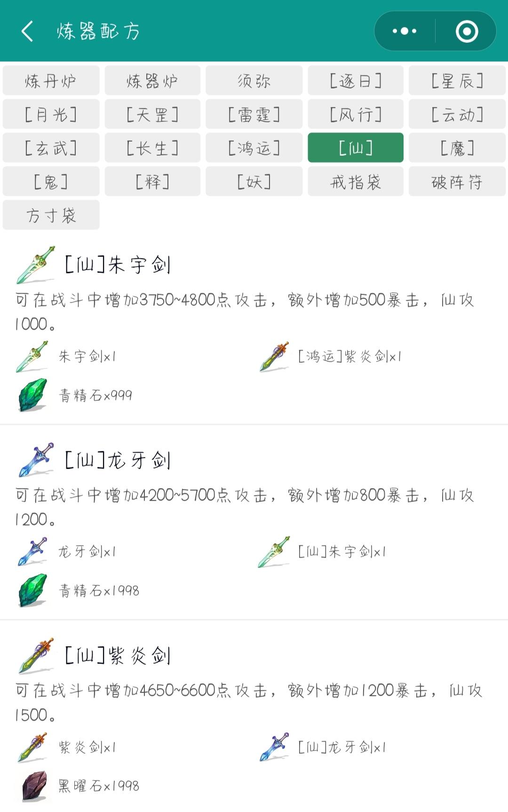Switch to the 炼丹炉 tab
Viewport: 508px width, 812px height.
click(x=51, y=80)
